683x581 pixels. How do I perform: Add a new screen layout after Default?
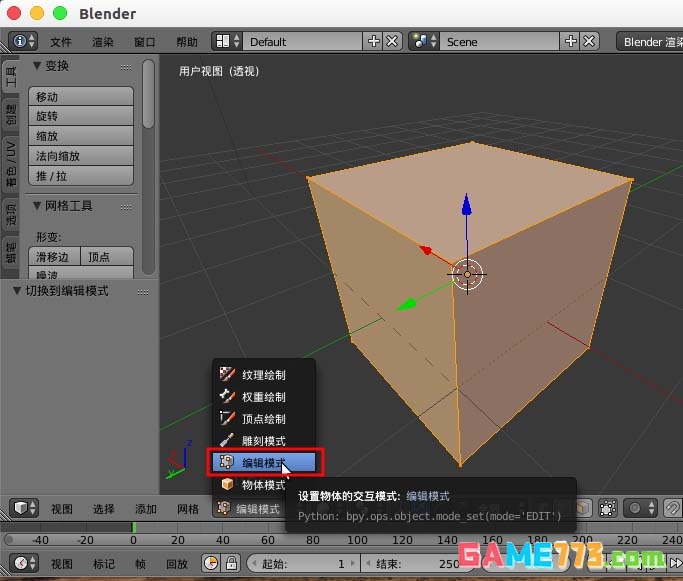373,41
